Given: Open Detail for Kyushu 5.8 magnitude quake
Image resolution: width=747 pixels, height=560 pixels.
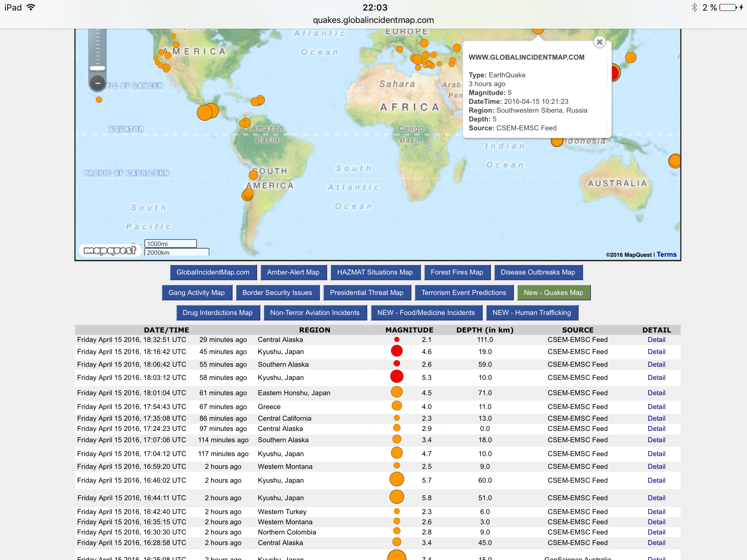Looking at the screenshot, I should click(657, 498).
